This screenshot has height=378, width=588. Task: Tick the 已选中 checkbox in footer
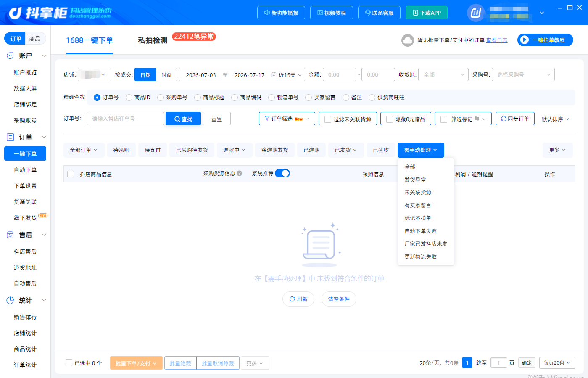point(69,363)
